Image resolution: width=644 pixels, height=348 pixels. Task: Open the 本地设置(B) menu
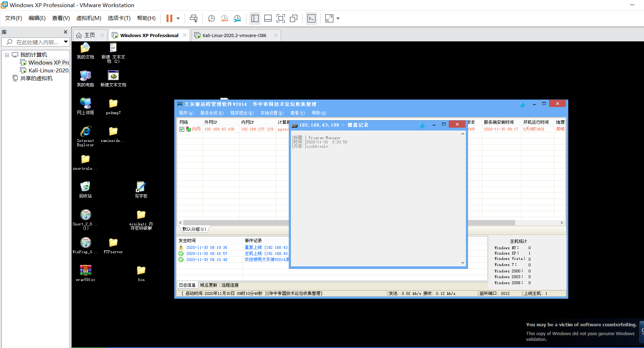pyautogui.click(x=272, y=113)
